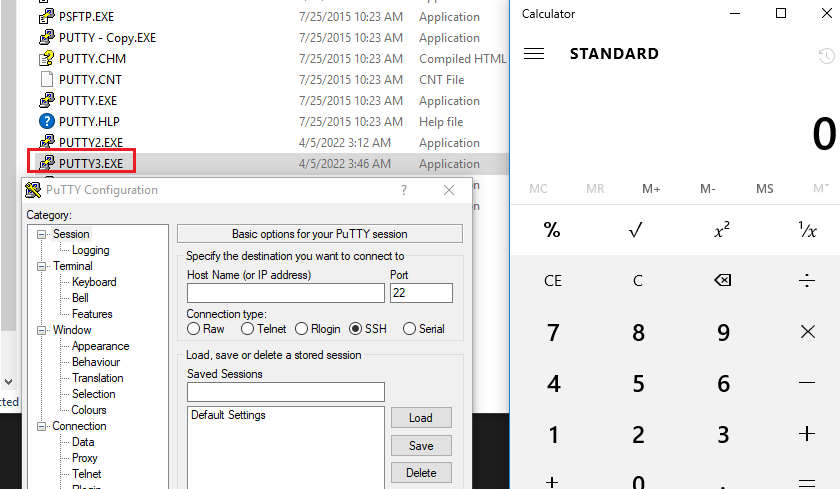Click the number 7 key

coord(553,332)
